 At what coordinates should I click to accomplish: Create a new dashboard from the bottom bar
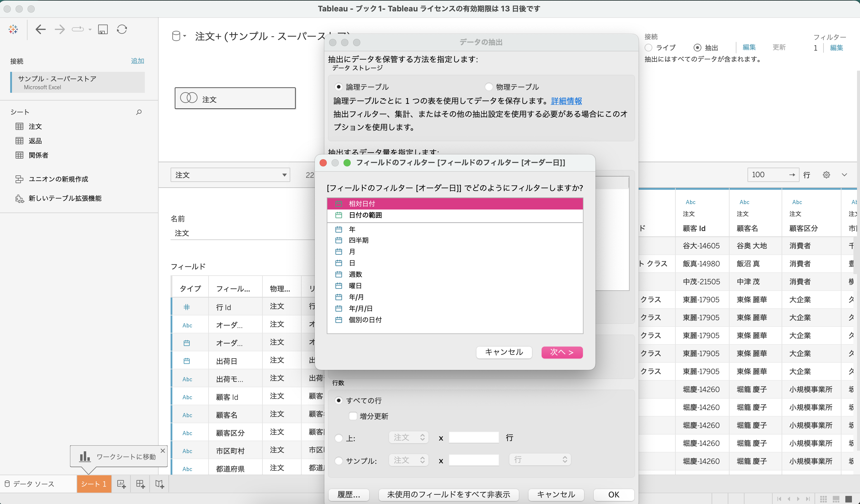tap(140, 484)
